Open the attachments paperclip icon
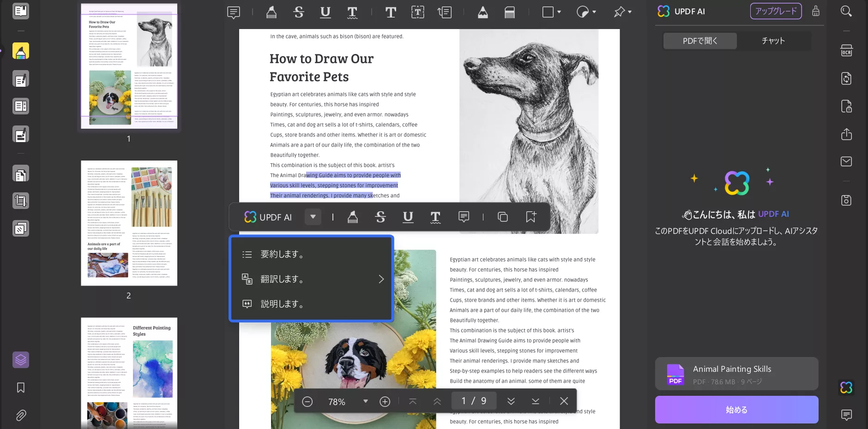868x429 pixels. pos(21,416)
